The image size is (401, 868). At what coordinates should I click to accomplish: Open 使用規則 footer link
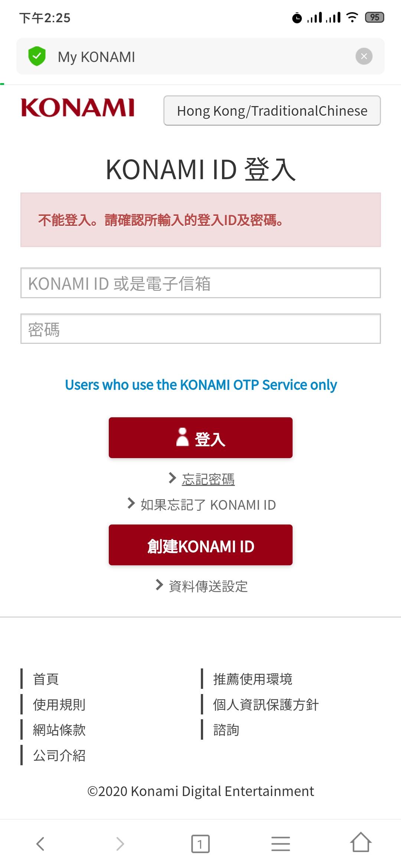pos(59,704)
